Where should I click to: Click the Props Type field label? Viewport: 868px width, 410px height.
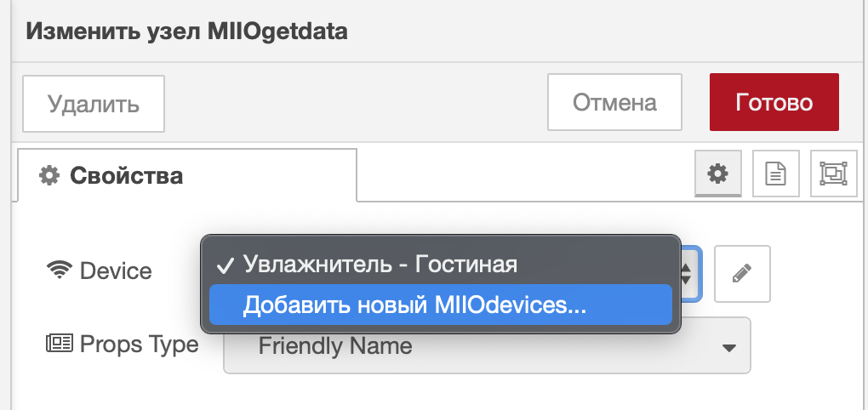(x=139, y=345)
